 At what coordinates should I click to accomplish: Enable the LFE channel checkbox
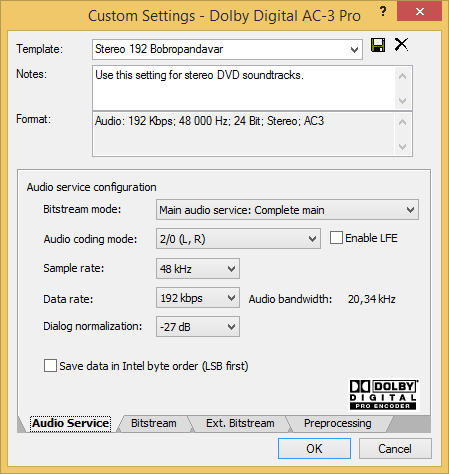tap(336, 238)
